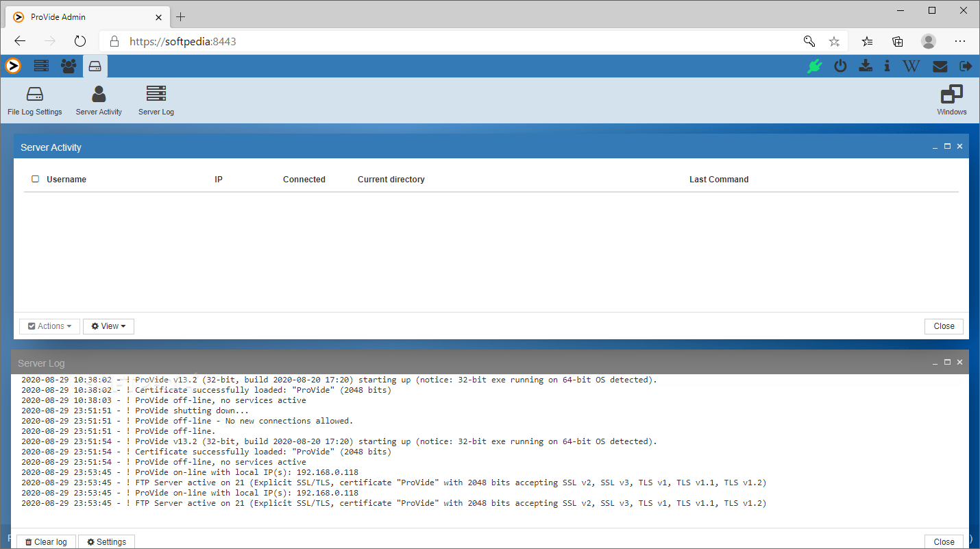
Task: Open the Wikipedia W icon
Action: click(911, 66)
